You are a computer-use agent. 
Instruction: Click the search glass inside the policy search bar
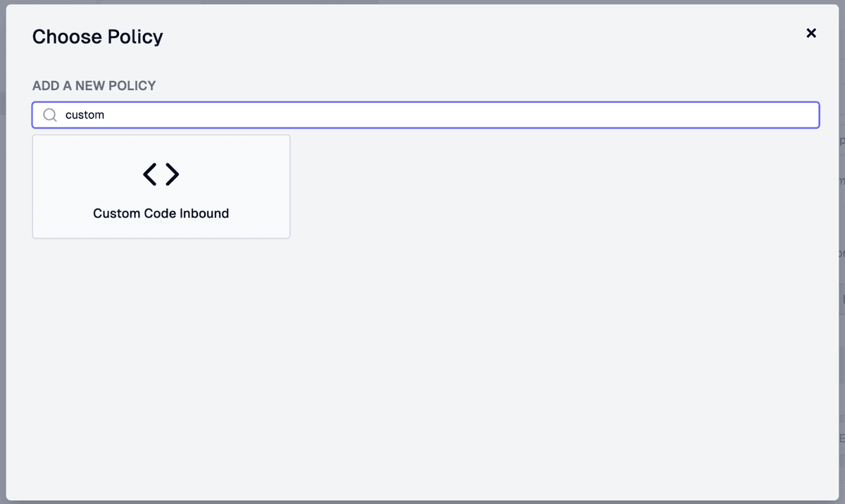tap(49, 114)
